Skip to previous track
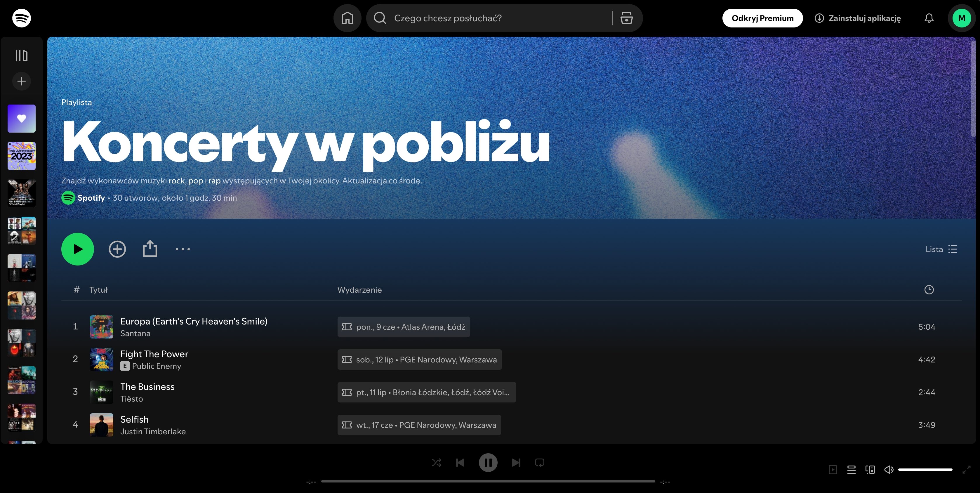This screenshot has height=493, width=980. click(x=460, y=463)
